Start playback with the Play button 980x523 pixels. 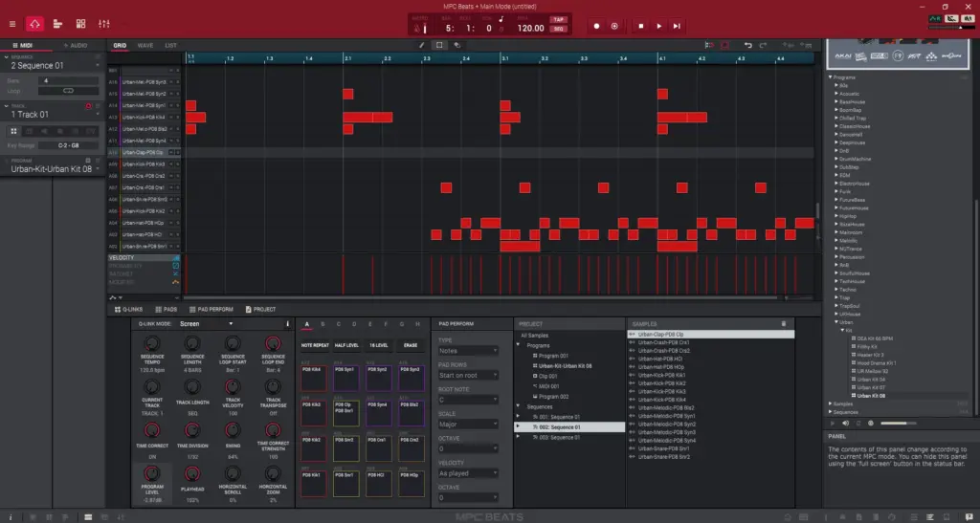(658, 26)
